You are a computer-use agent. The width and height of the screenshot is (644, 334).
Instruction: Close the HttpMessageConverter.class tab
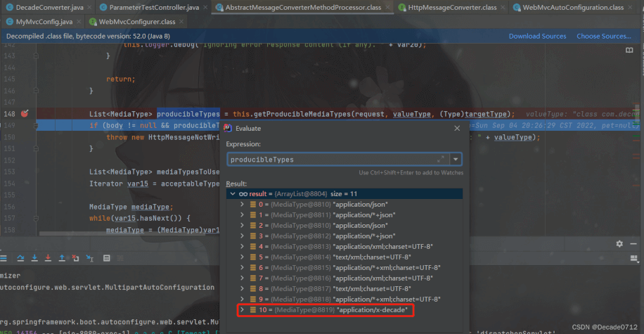pos(502,8)
